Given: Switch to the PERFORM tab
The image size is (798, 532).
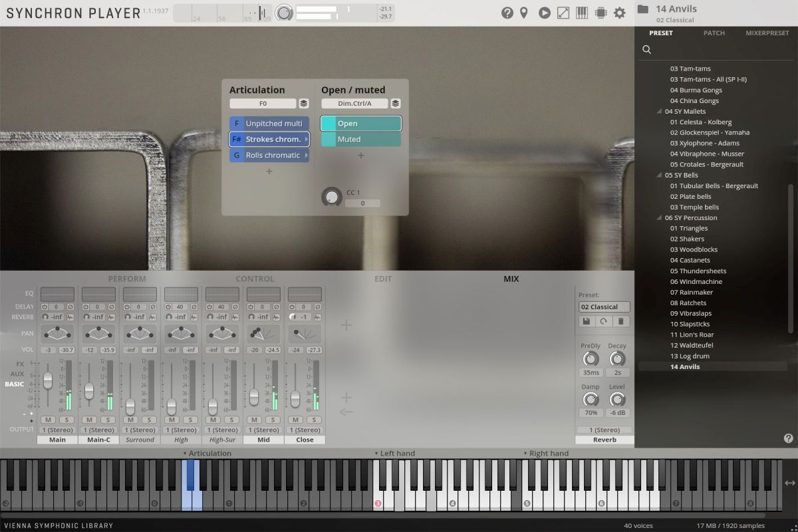Looking at the screenshot, I should pos(127,279).
